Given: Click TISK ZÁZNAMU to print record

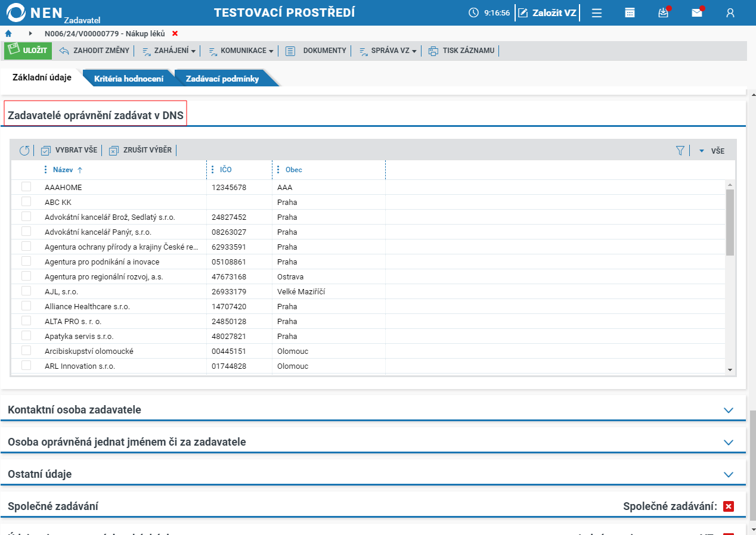Looking at the screenshot, I should [x=461, y=51].
